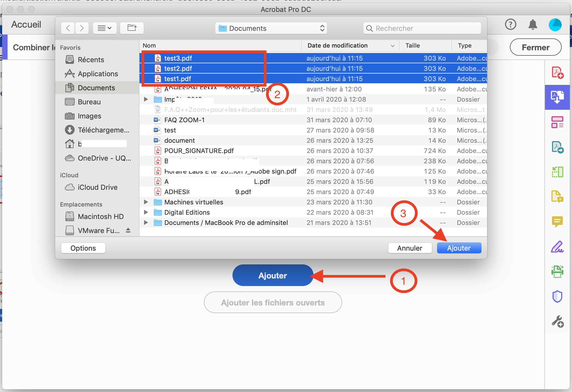Open the Help question mark icon

(x=511, y=24)
